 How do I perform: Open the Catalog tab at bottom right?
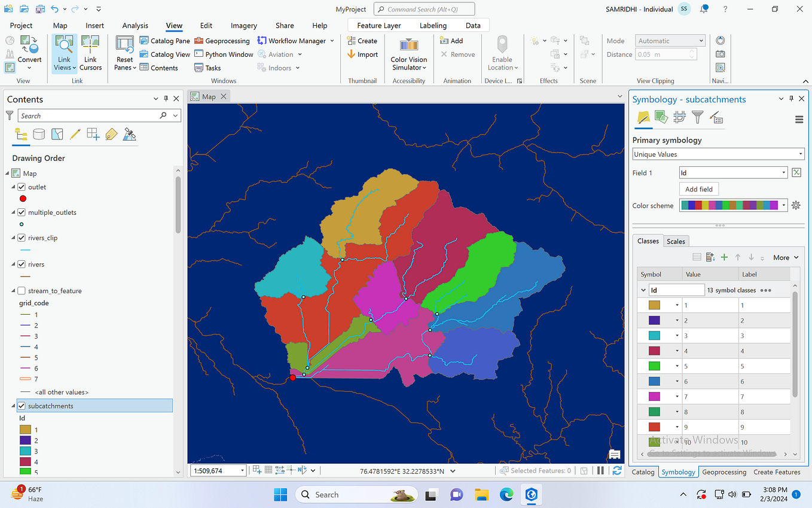pos(643,472)
